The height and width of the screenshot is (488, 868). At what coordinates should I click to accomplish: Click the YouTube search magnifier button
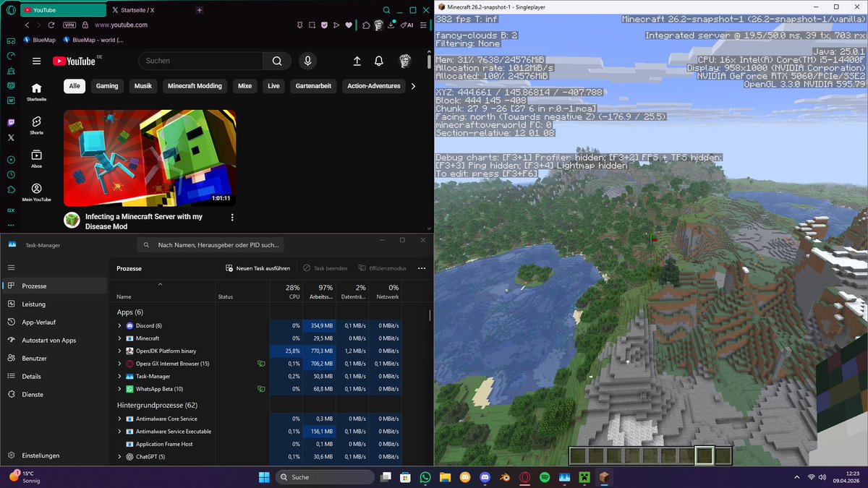(276, 61)
